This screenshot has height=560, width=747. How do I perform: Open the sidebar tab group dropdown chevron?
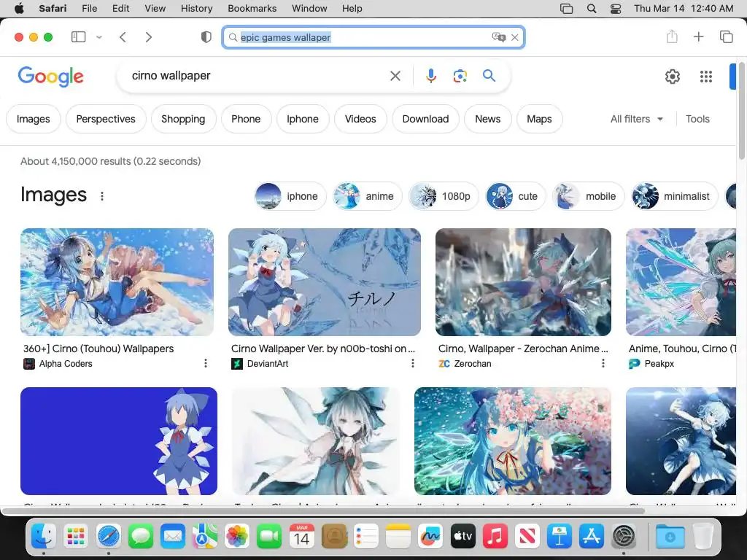(99, 36)
